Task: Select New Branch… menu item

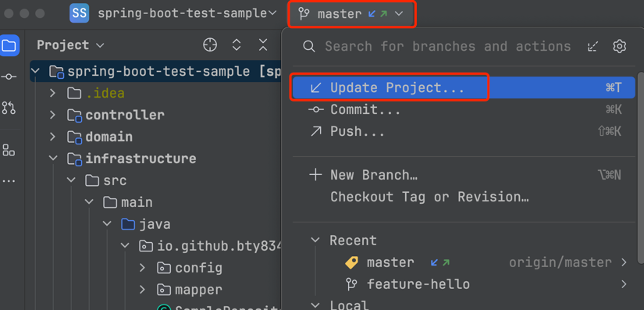Action: coord(464,176)
